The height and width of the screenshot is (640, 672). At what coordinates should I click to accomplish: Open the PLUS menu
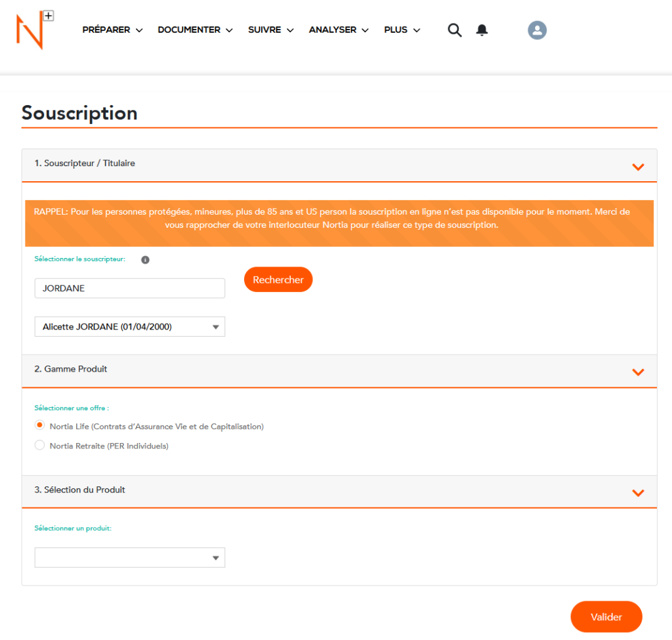point(402,30)
